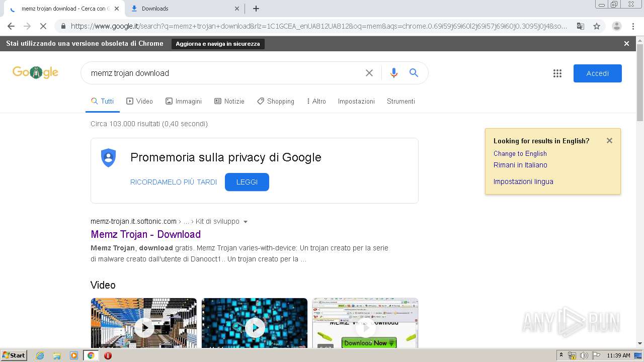Clear the search box with X icon
The image size is (644, 362).
click(x=369, y=73)
